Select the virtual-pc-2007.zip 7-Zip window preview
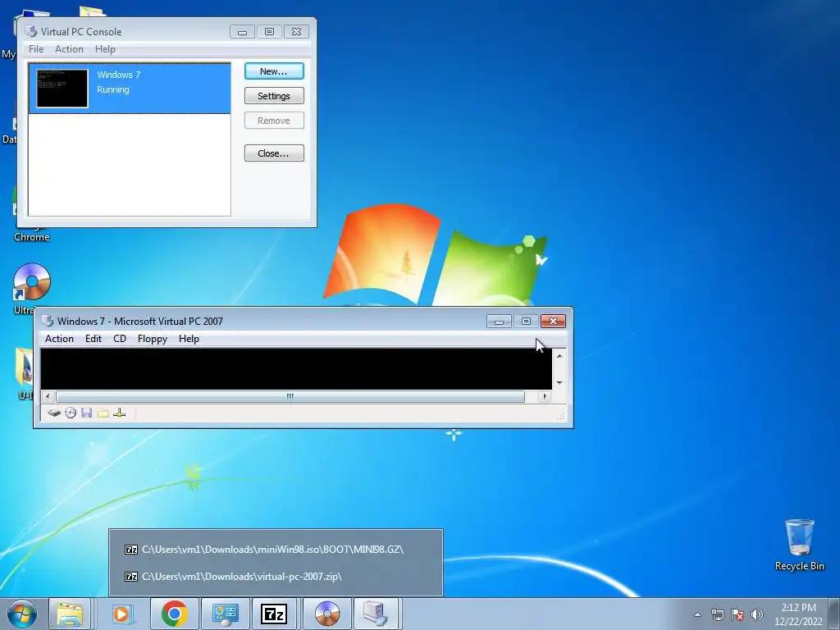 276,577
